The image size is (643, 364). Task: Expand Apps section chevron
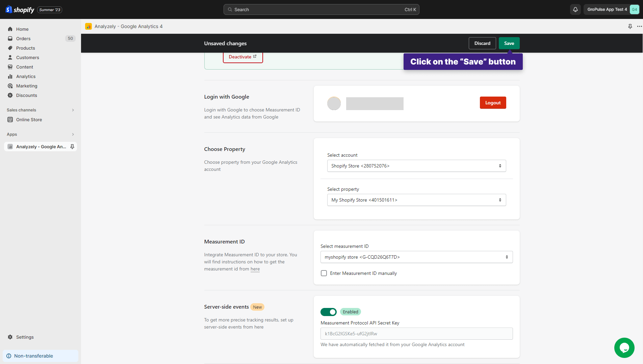[73, 134]
